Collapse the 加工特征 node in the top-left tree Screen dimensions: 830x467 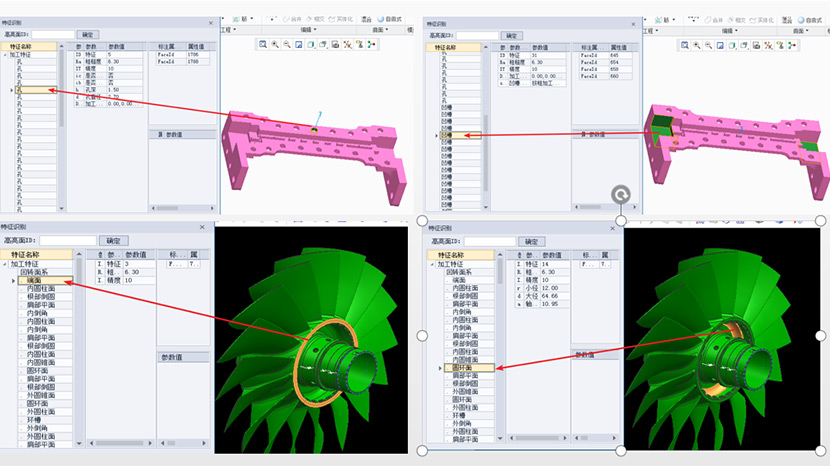5,56
